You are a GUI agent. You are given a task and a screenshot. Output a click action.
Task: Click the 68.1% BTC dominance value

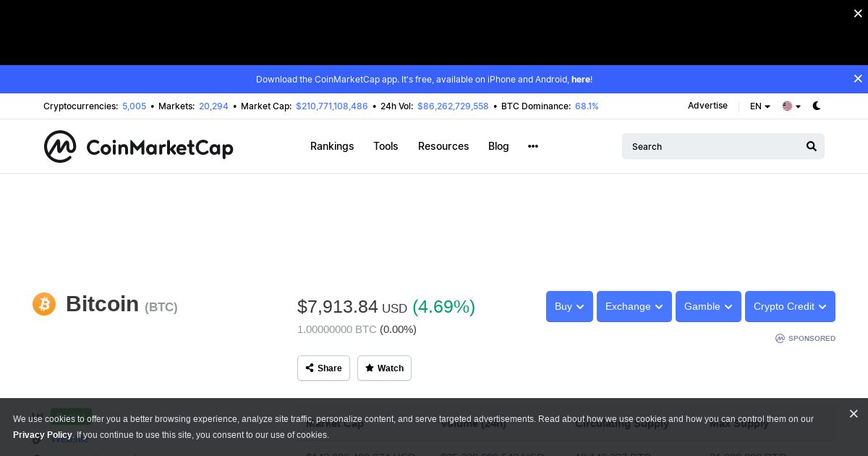pyautogui.click(x=587, y=106)
